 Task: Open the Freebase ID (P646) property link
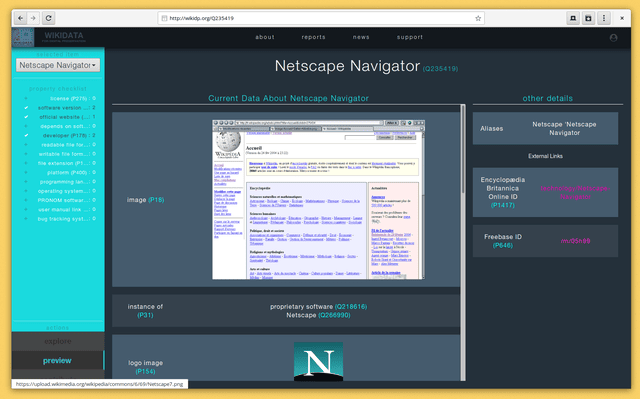(502, 245)
